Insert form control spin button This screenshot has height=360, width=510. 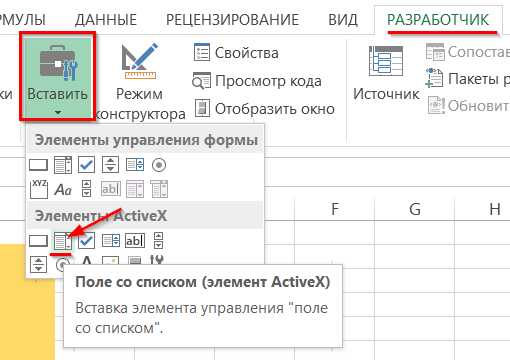[110, 165]
